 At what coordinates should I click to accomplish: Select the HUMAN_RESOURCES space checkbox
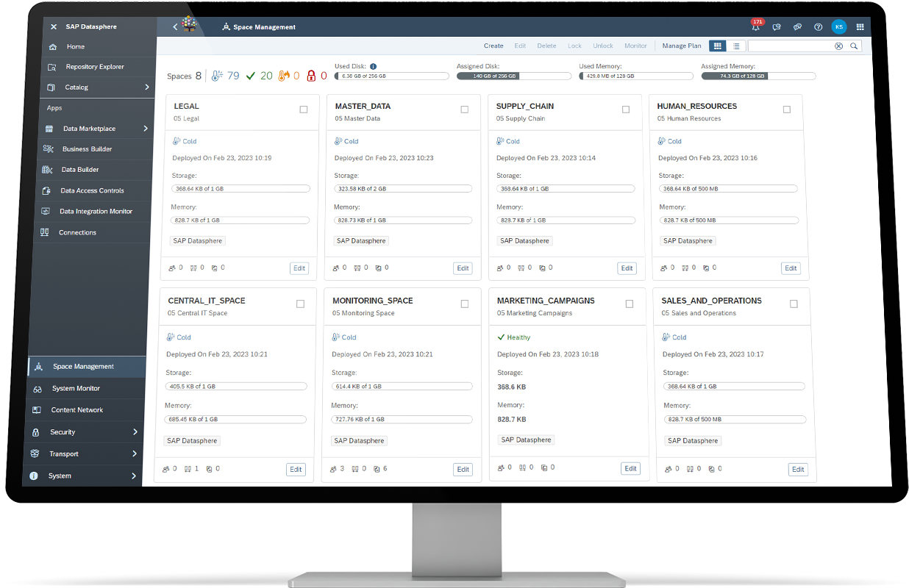click(786, 110)
